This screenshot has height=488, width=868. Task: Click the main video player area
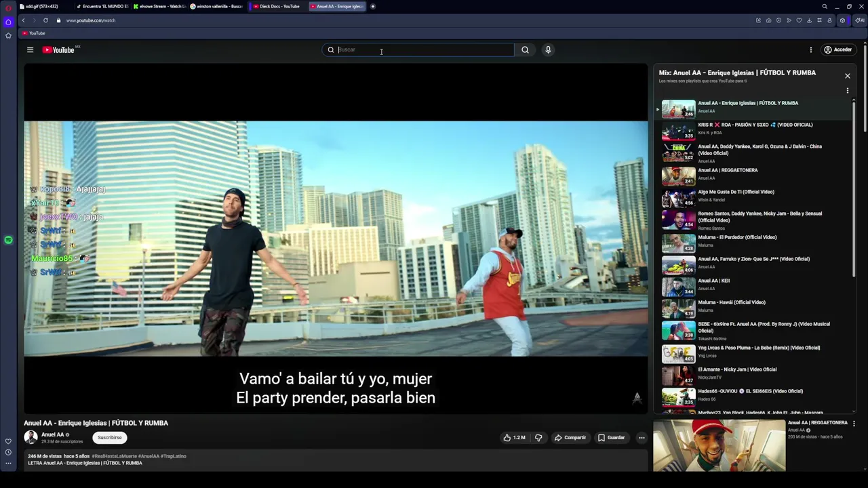pyautogui.click(x=336, y=239)
